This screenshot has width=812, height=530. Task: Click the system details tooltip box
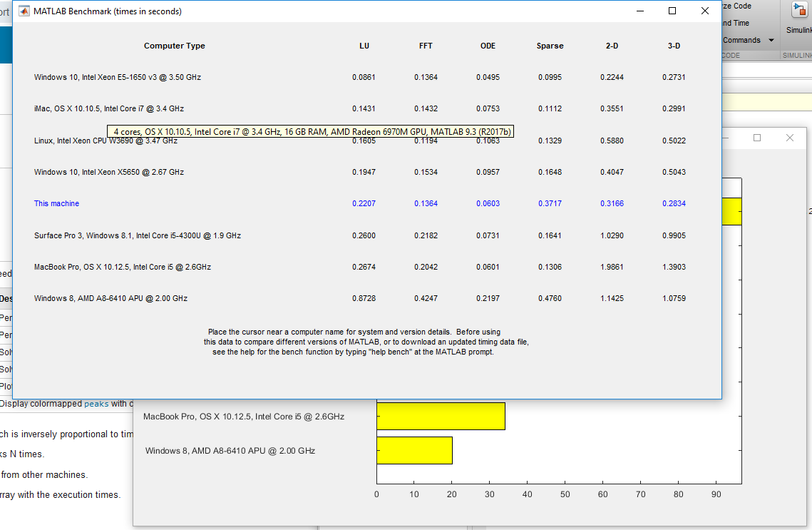click(312, 131)
